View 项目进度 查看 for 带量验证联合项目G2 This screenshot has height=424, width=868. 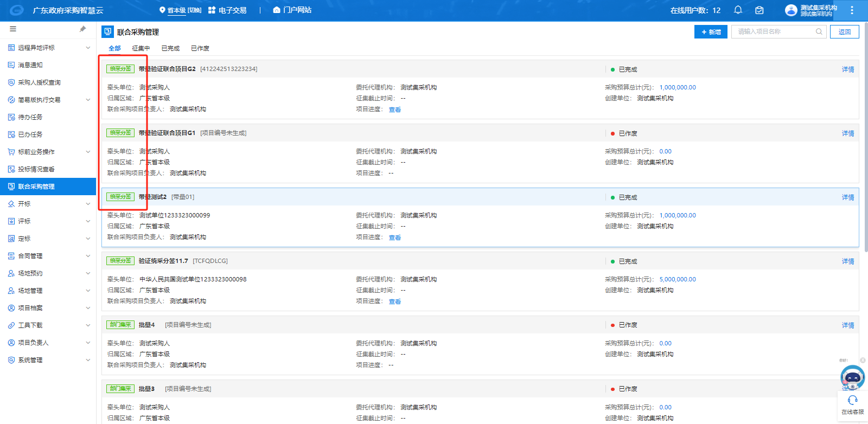point(395,110)
